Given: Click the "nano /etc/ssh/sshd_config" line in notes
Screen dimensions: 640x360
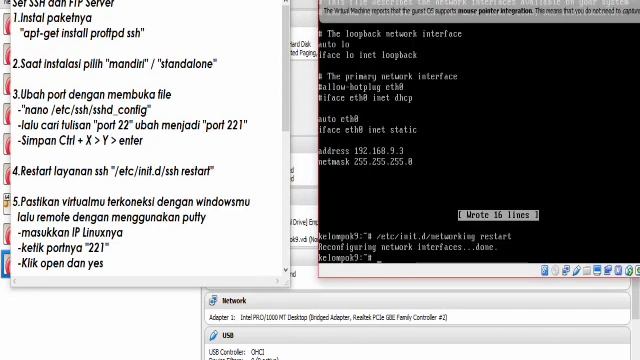Looking at the screenshot, I should click(x=84, y=110).
